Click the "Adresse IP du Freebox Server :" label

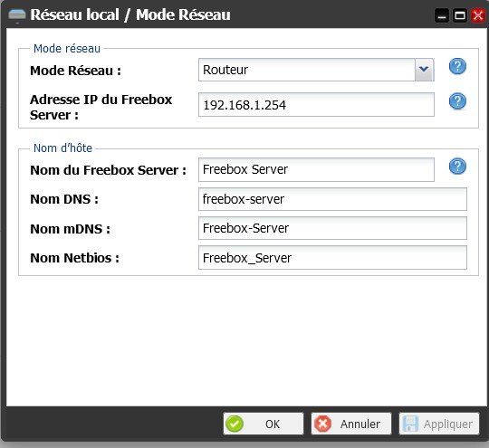click(101, 107)
